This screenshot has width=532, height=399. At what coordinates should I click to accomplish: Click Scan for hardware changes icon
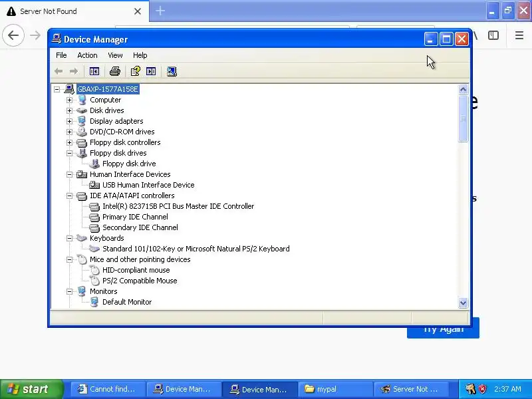[x=172, y=71]
